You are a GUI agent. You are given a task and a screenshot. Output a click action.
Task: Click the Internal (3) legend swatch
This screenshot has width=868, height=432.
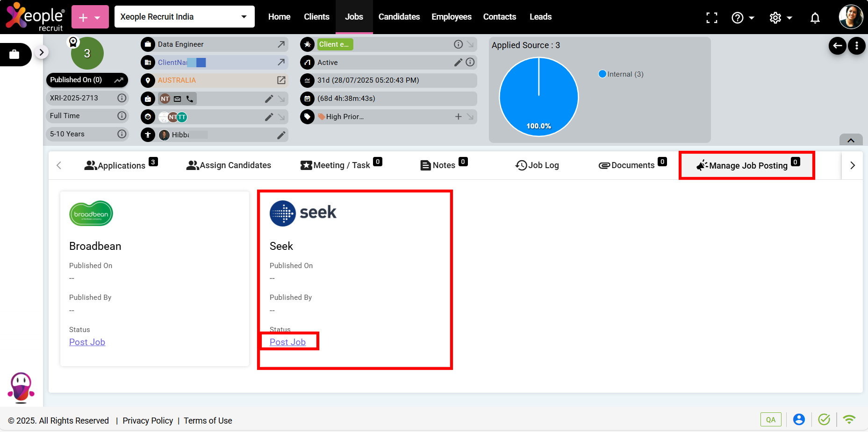point(602,74)
